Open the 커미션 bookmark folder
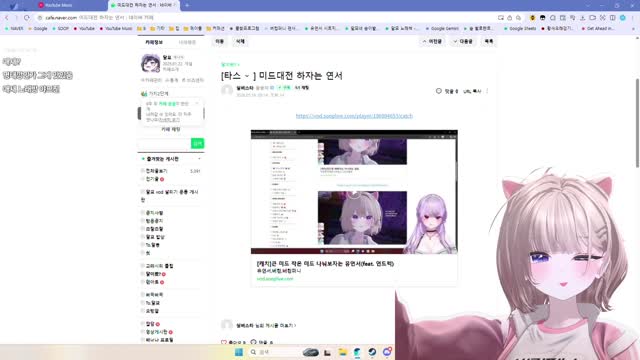Viewport: 640px width, 360px height. tap(216, 29)
